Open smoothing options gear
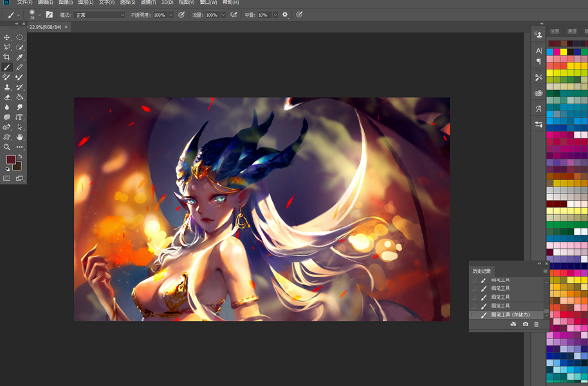This screenshot has width=588, height=386. (x=285, y=15)
